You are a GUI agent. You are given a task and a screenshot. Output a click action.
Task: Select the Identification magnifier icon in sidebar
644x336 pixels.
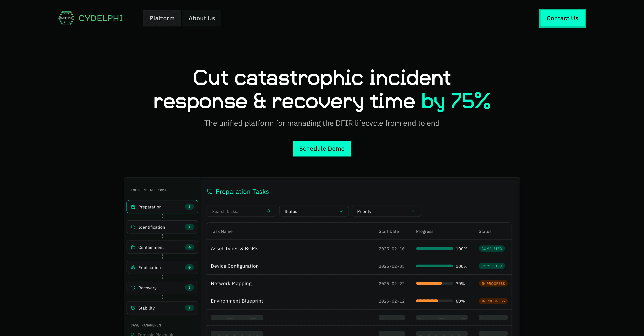133,227
